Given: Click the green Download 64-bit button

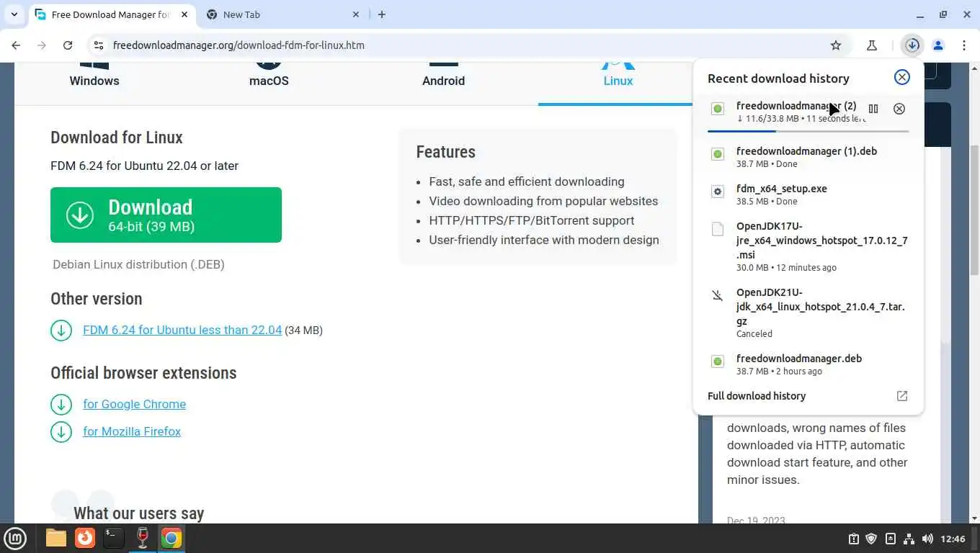Looking at the screenshot, I should 166,215.
